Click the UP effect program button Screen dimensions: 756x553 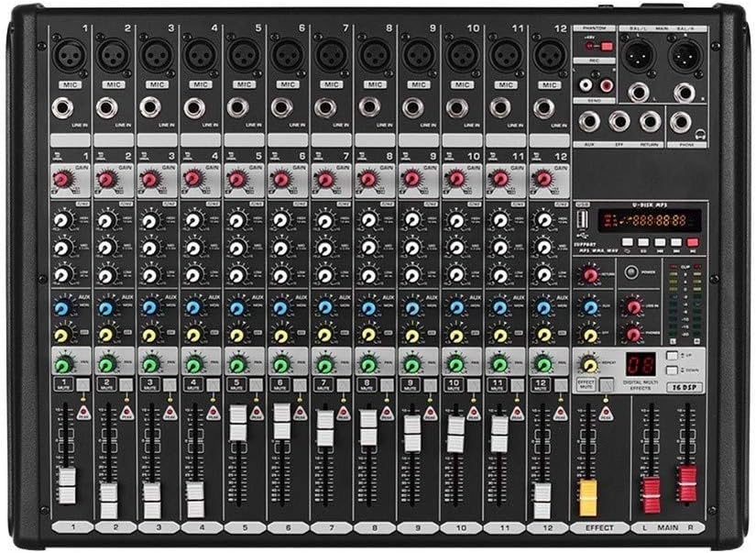(672, 356)
